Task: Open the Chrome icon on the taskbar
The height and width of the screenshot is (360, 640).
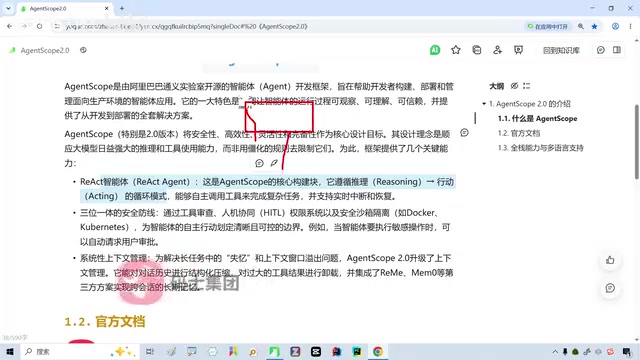Action: click(x=378, y=351)
